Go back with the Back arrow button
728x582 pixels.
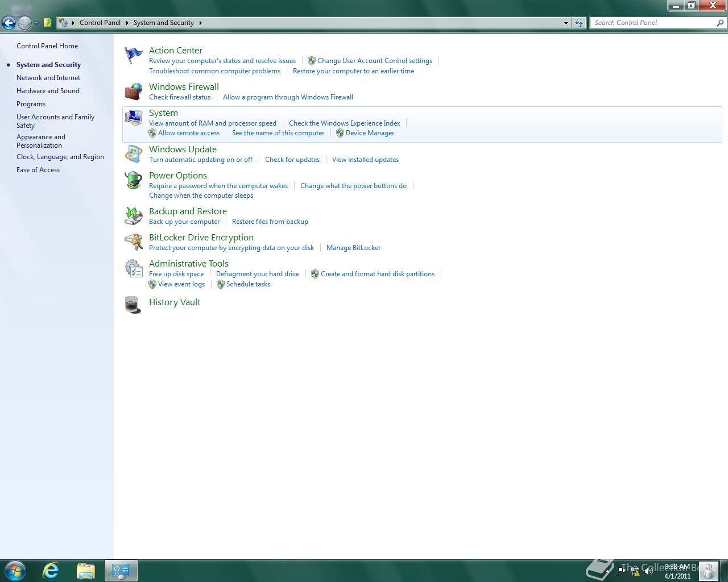[9, 23]
